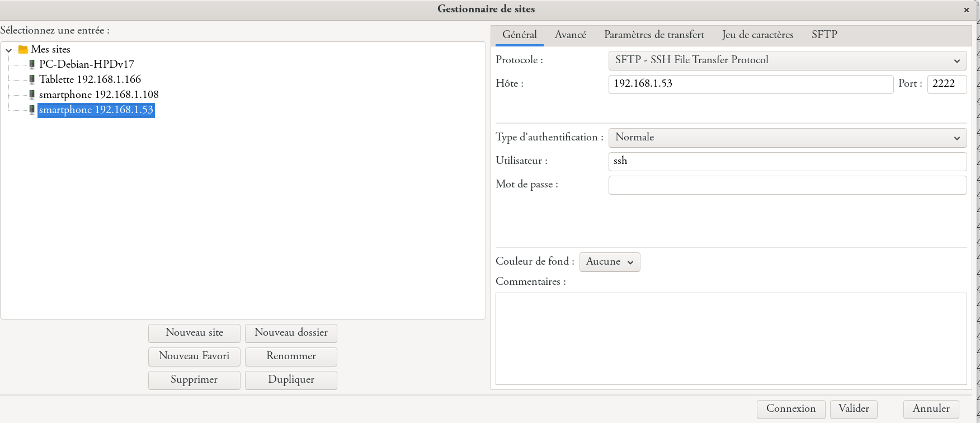
Task: Select the Mes sites root label
Action: pos(50,49)
